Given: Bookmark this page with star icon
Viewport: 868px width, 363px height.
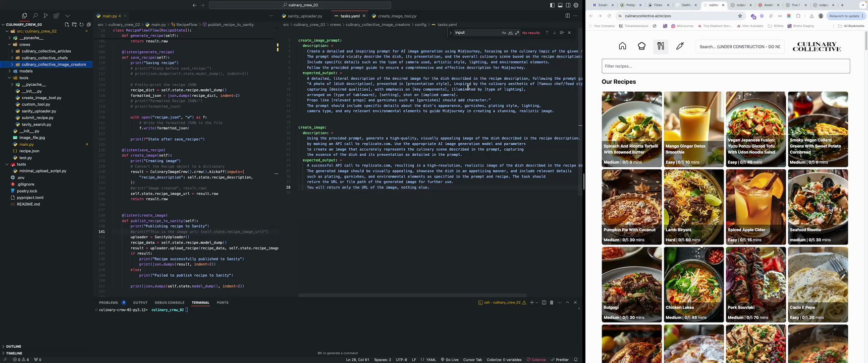Looking at the screenshot, I should (x=740, y=16).
